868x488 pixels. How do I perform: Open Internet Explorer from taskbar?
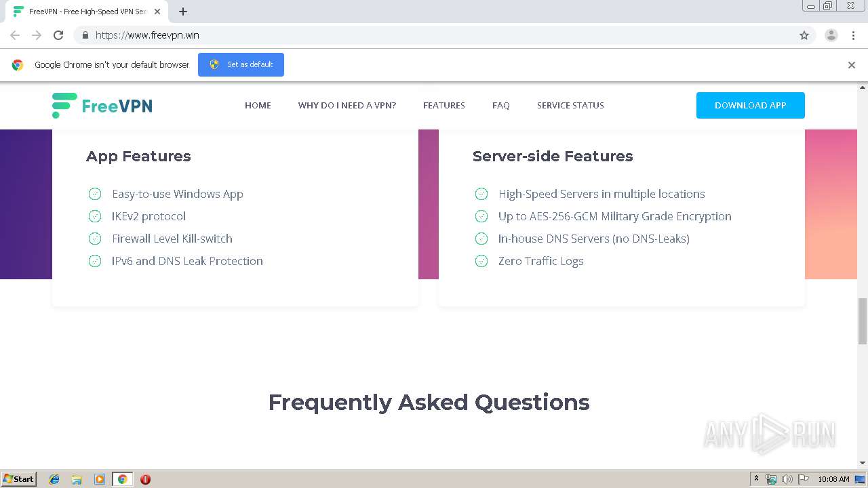point(54,479)
